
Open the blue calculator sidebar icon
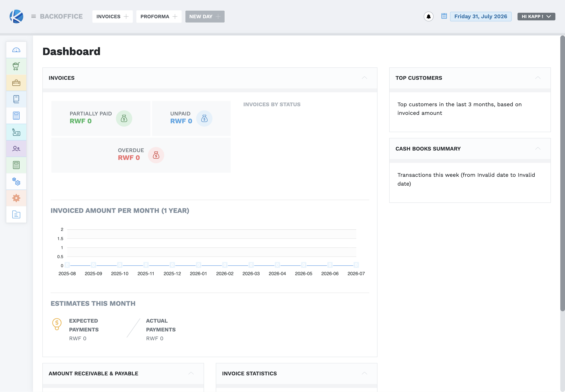[x=16, y=116]
